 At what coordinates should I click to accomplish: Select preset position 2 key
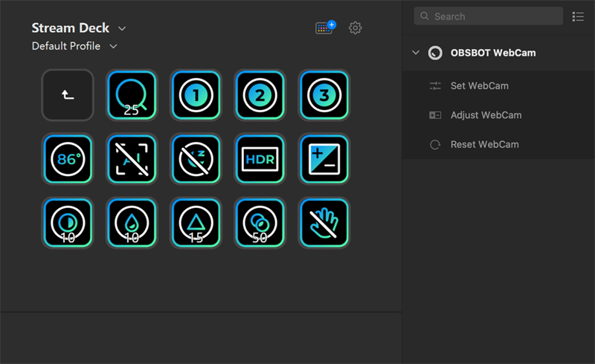pyautogui.click(x=260, y=95)
